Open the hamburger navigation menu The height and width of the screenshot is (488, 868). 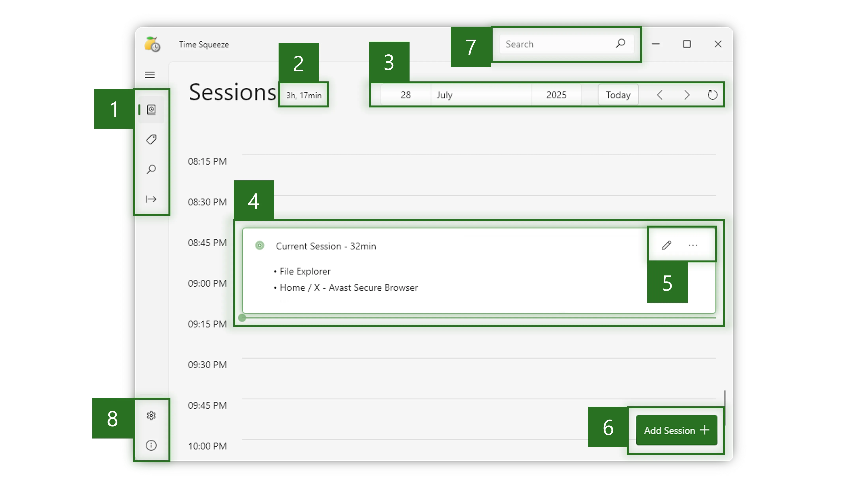[x=150, y=75]
